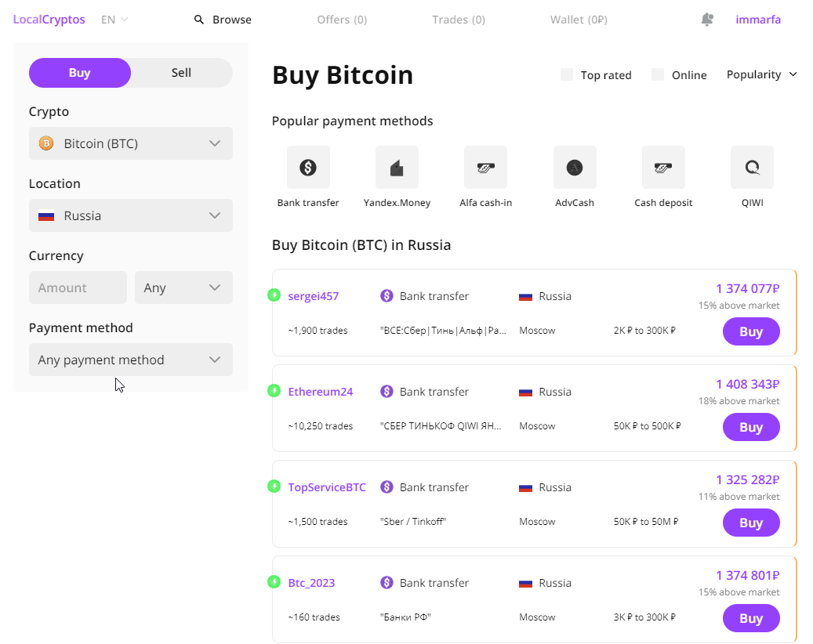
Task: Switch to the Sell toggle option
Action: pos(181,73)
